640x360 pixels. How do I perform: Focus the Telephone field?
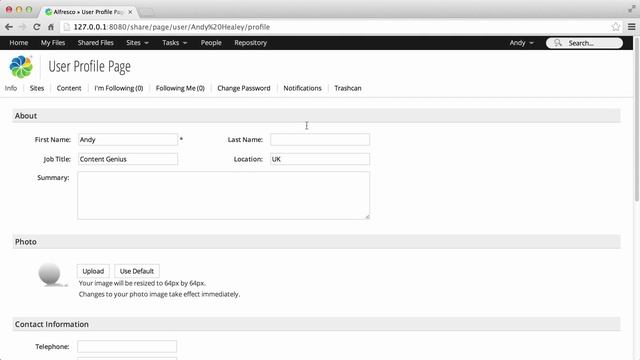(x=127, y=347)
